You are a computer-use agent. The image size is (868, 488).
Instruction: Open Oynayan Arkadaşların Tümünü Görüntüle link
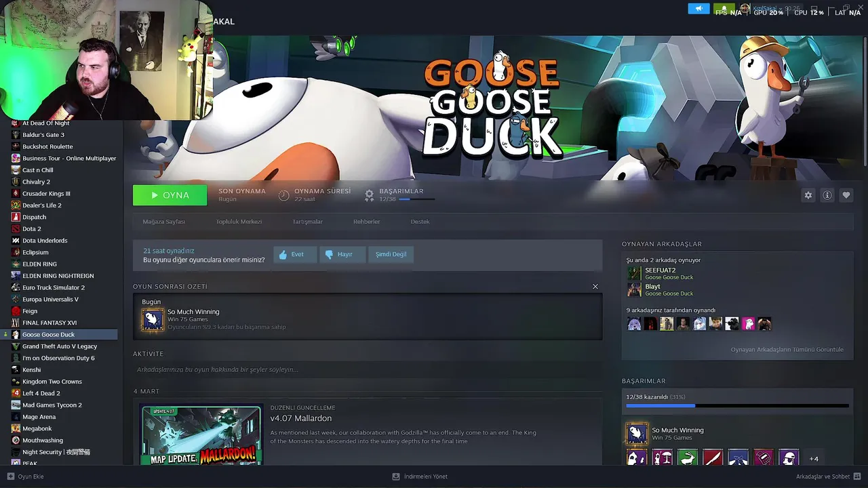coord(787,350)
